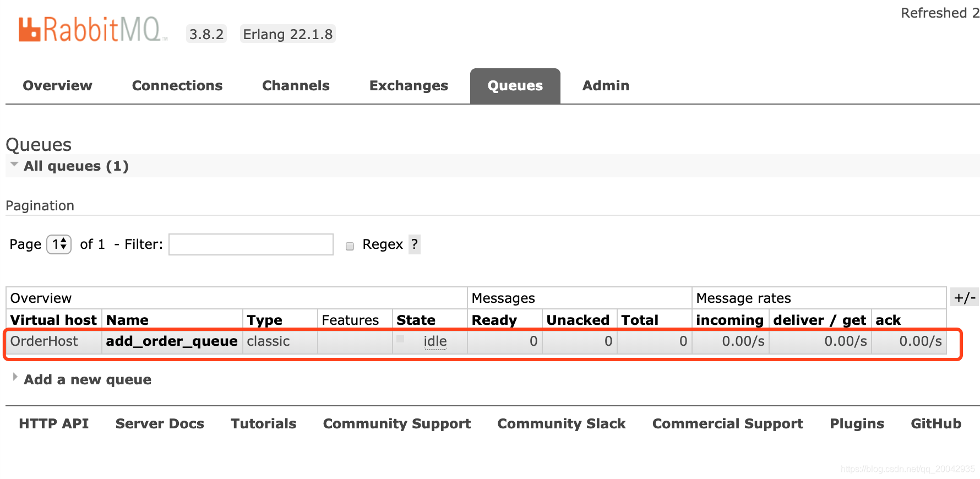Switch to the Connections tab
The width and height of the screenshot is (980, 479).
tap(177, 86)
